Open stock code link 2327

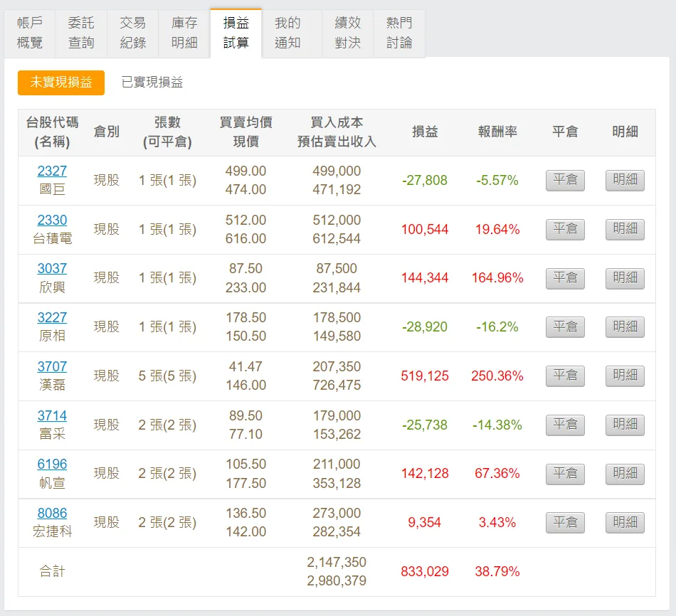[x=52, y=171]
